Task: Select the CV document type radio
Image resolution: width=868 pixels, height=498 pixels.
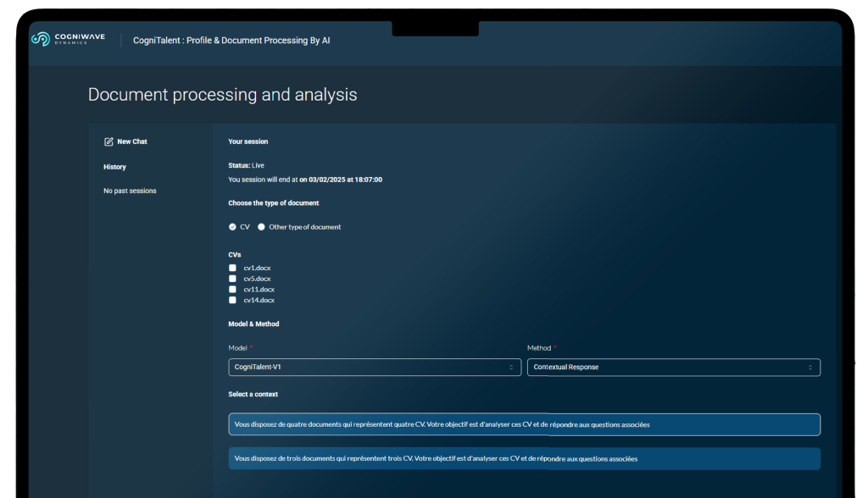Action: pos(233,227)
